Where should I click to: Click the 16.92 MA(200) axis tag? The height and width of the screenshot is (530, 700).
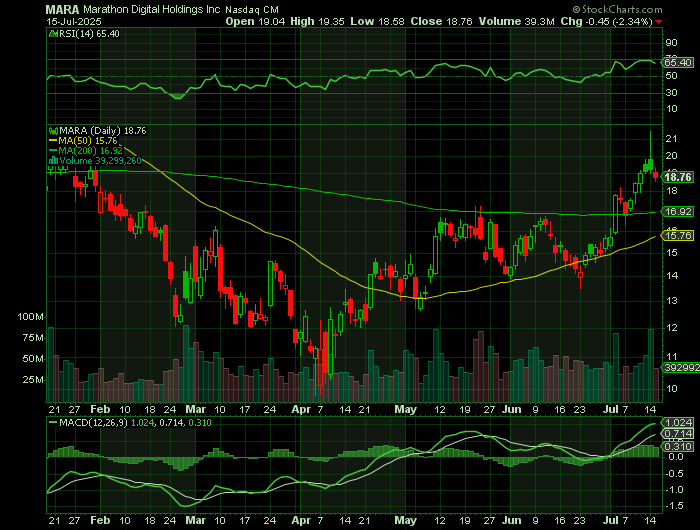pyautogui.click(x=678, y=212)
